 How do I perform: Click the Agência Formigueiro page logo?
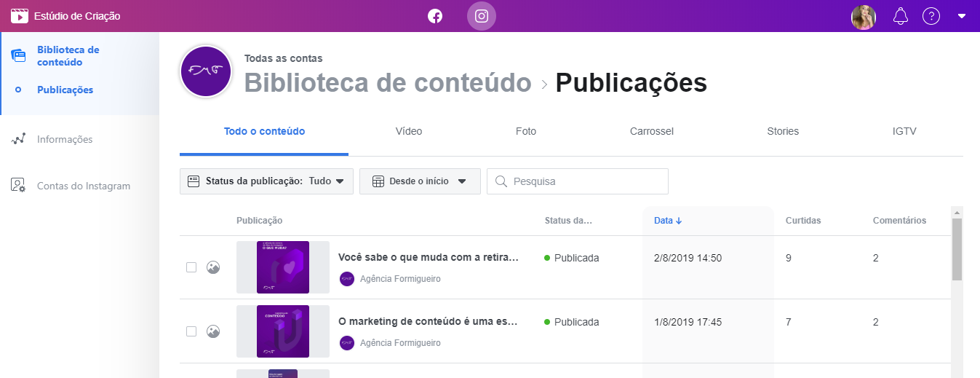pos(206,71)
